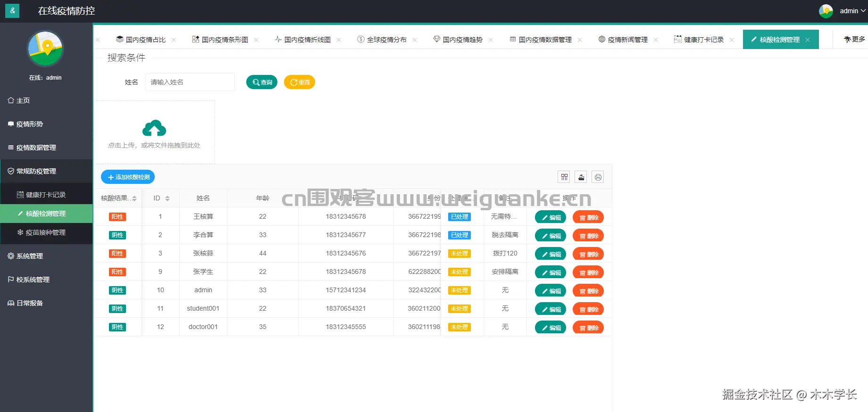Click the 拨打120 remark cell
This screenshot has height=412, width=868.
[505, 253]
